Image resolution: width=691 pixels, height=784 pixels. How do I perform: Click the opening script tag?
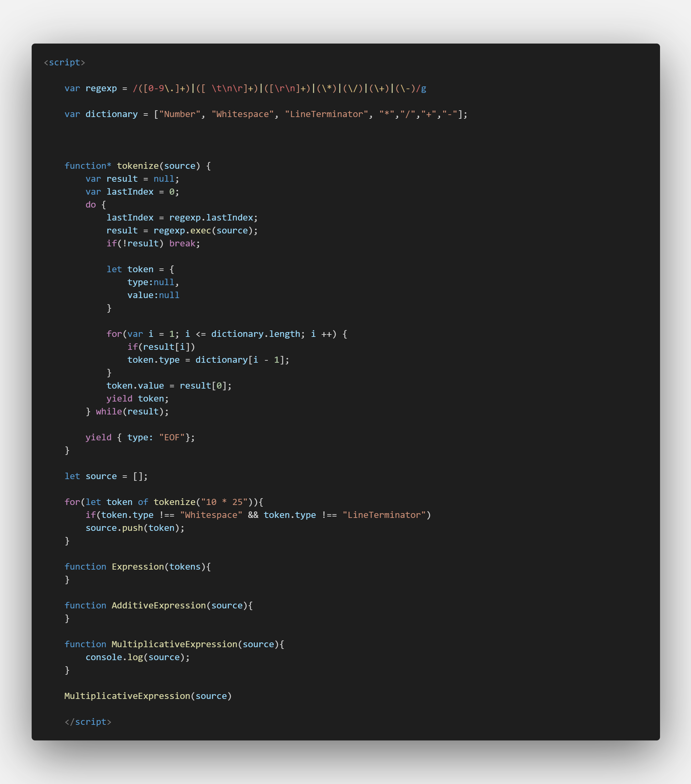click(x=64, y=63)
